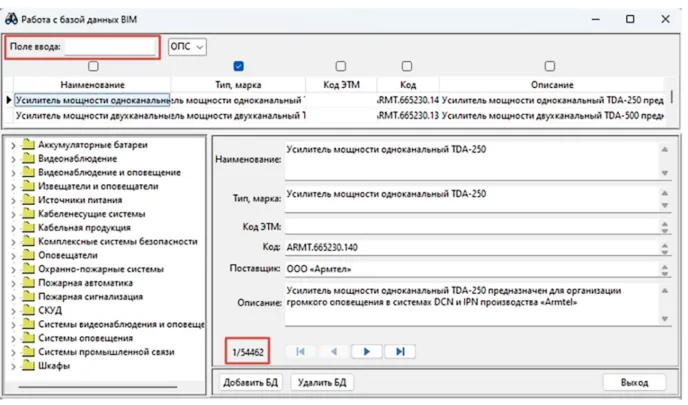This screenshot has height=405, width=688.
Task: Click the Шкафы folder icon
Action: click(28, 366)
